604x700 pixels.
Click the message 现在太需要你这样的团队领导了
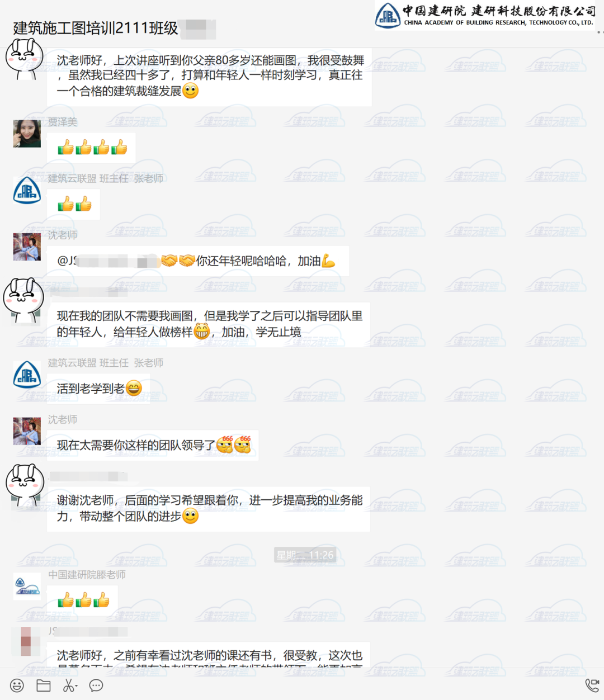[153, 445]
